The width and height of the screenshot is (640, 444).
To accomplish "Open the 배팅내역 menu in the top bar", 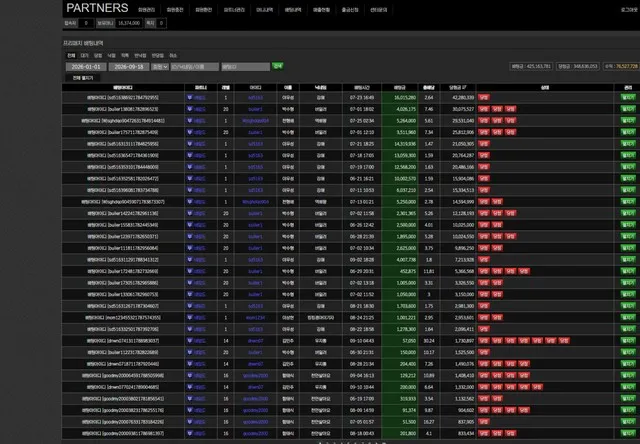I will 293,10.
